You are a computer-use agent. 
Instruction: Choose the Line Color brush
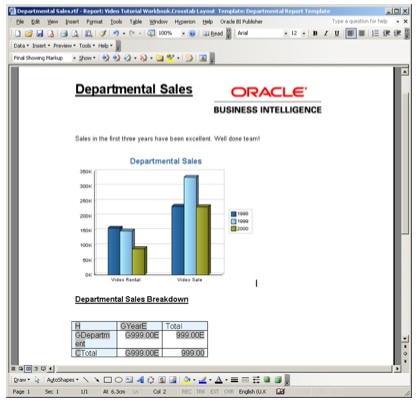202,380
